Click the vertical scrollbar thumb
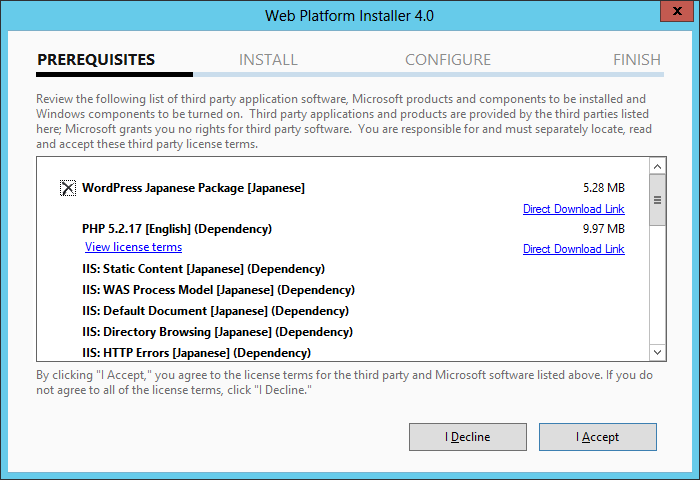 pos(657,200)
